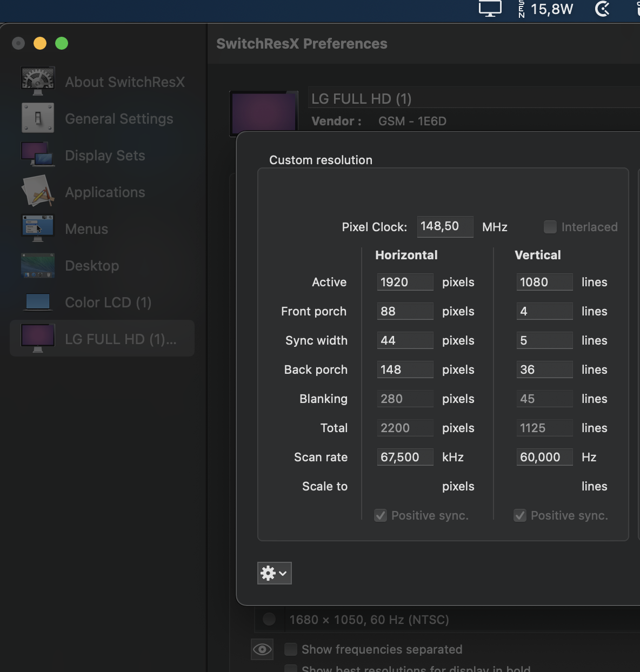Click Horizontal Back porch field 148
The height and width of the screenshot is (672, 640).
click(405, 369)
